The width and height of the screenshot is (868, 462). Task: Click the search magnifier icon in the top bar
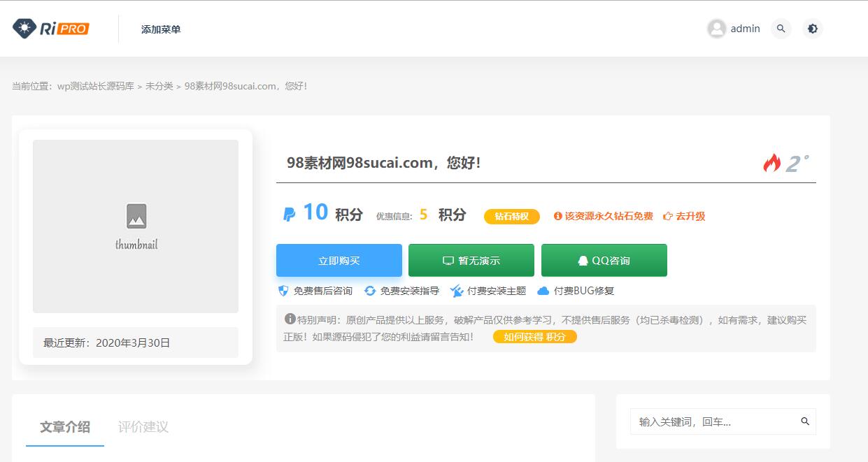click(781, 29)
